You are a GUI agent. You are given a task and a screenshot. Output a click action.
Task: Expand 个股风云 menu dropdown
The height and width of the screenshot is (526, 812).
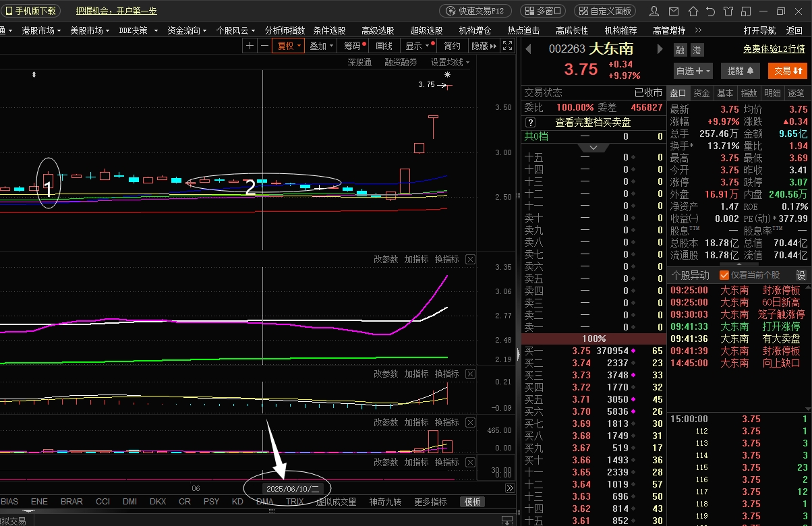click(x=236, y=30)
